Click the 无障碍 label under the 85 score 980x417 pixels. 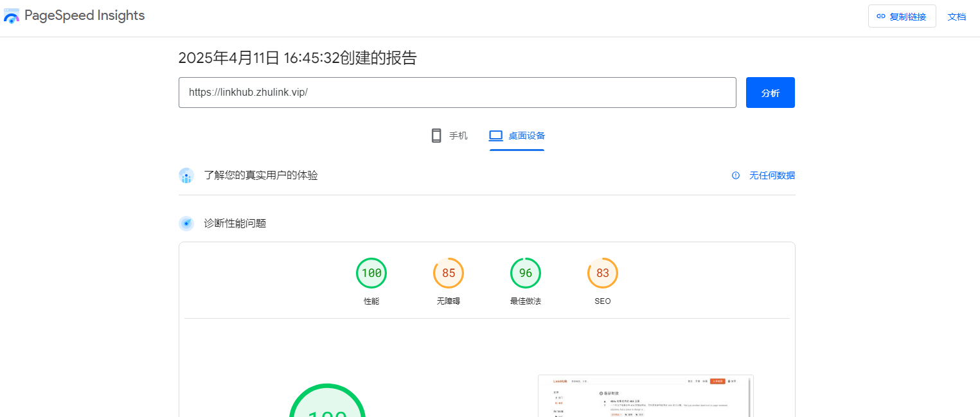click(x=449, y=301)
